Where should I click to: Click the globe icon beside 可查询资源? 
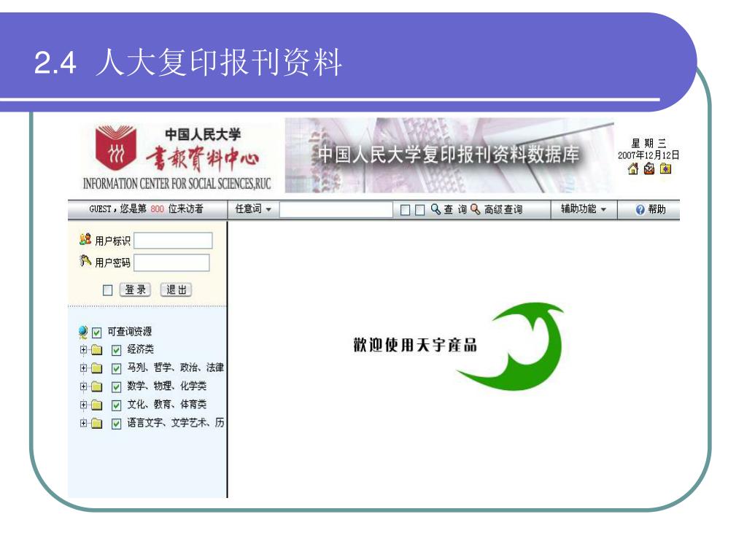coord(83,331)
